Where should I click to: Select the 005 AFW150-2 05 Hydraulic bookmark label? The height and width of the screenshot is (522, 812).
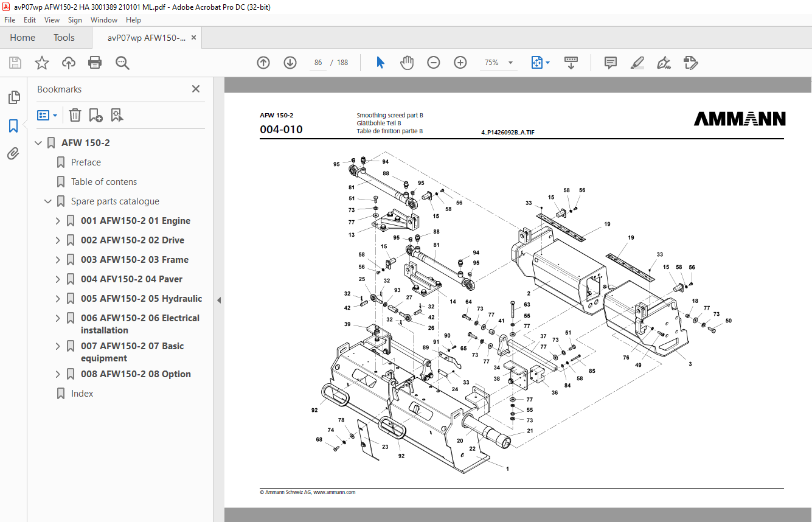141,299
